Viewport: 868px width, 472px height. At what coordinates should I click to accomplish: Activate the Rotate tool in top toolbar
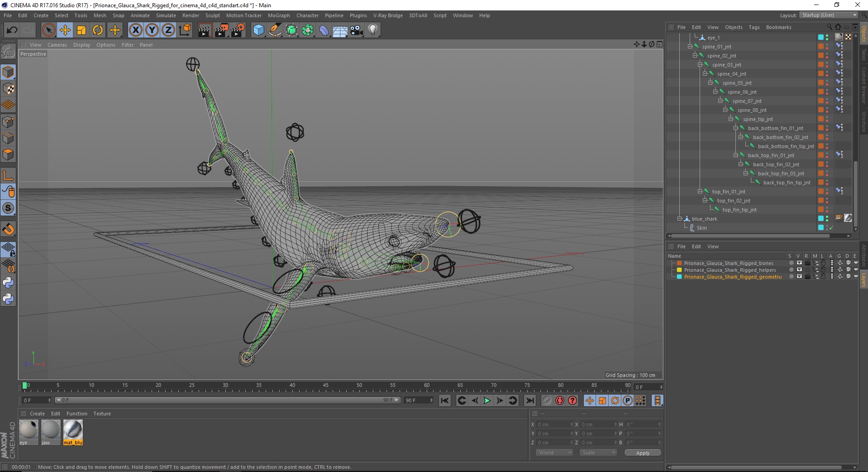[98, 30]
